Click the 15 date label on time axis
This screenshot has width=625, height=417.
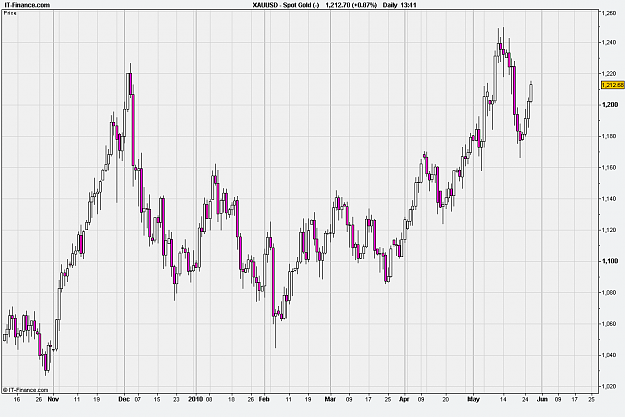pos(157,399)
